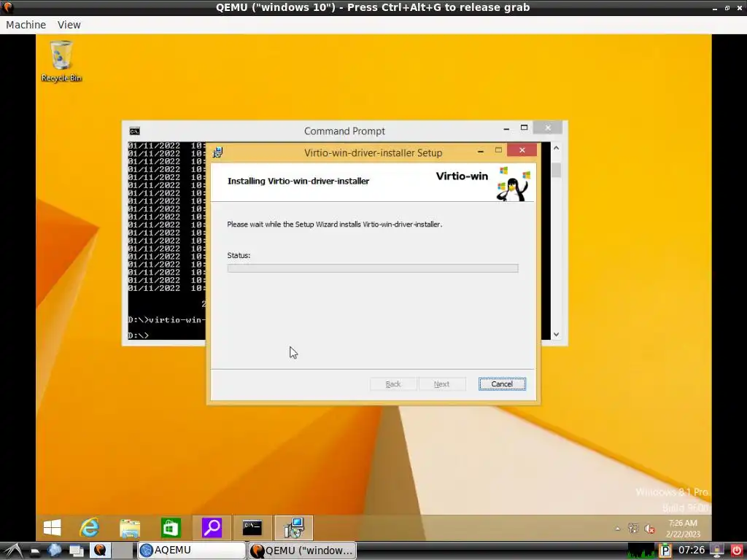Click the host show-desktop drive icon
Screen dimensions: 747x560
click(x=35, y=551)
